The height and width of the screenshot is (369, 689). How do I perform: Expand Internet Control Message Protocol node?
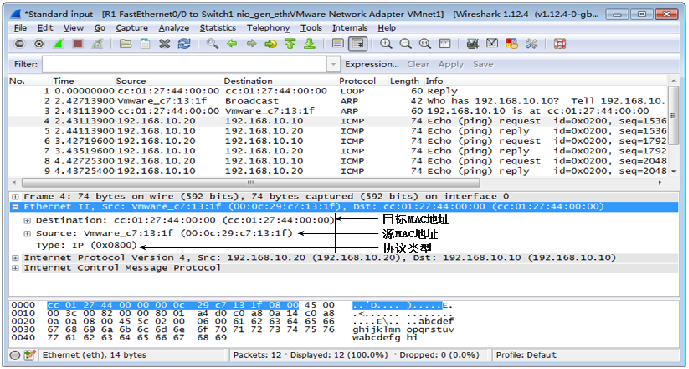pyautogui.click(x=16, y=268)
